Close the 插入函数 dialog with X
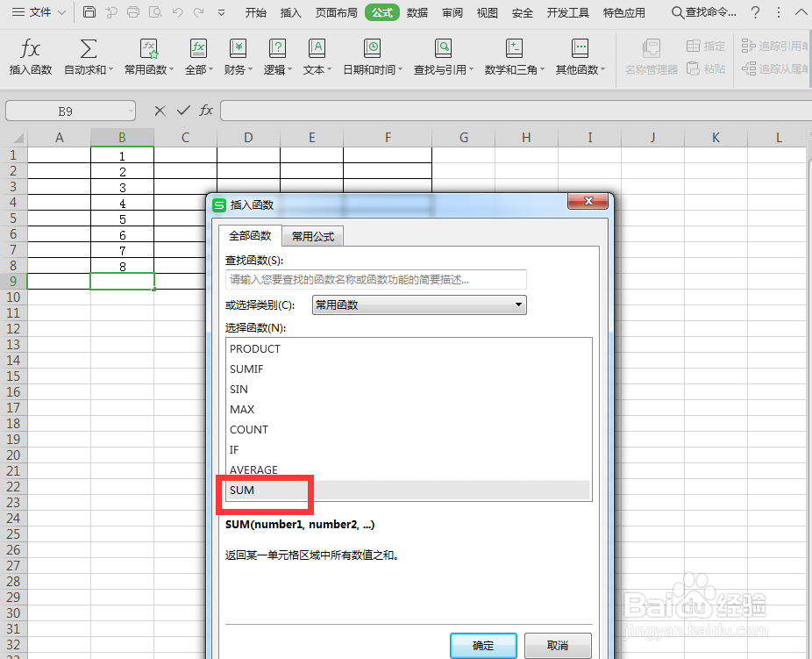812x659 pixels. pyautogui.click(x=588, y=201)
